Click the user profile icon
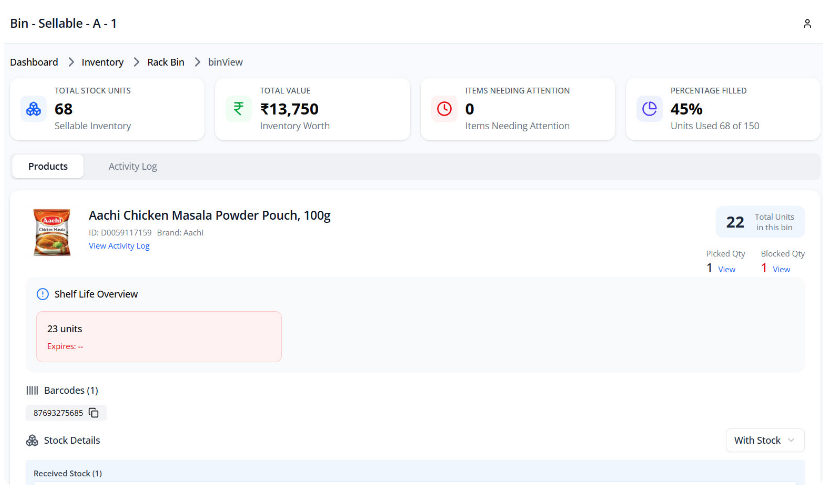 point(807,23)
